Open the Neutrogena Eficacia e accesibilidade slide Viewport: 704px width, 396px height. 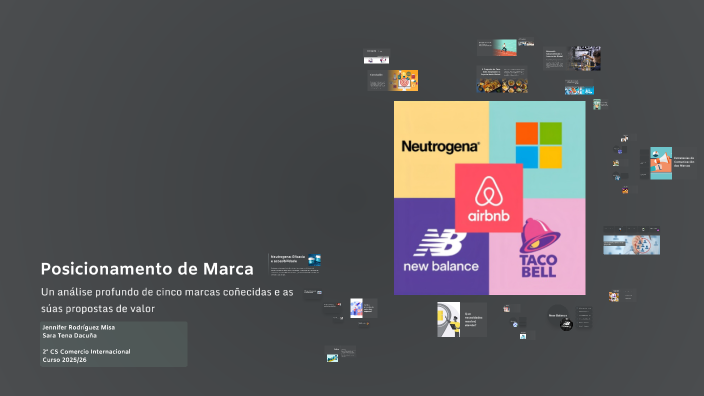pos(295,265)
